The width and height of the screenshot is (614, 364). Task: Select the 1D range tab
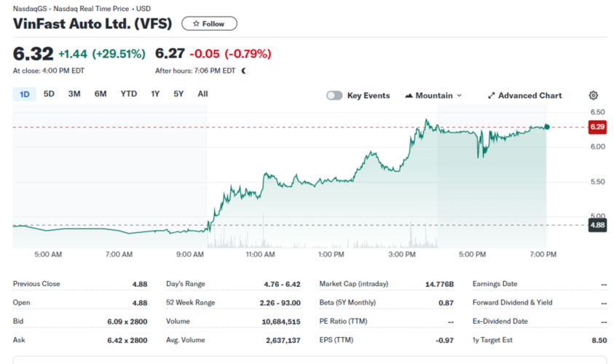(25, 94)
